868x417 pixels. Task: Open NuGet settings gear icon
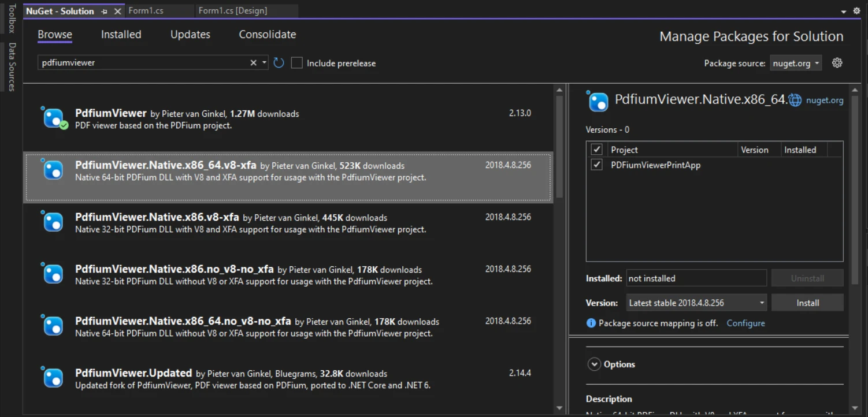click(837, 63)
